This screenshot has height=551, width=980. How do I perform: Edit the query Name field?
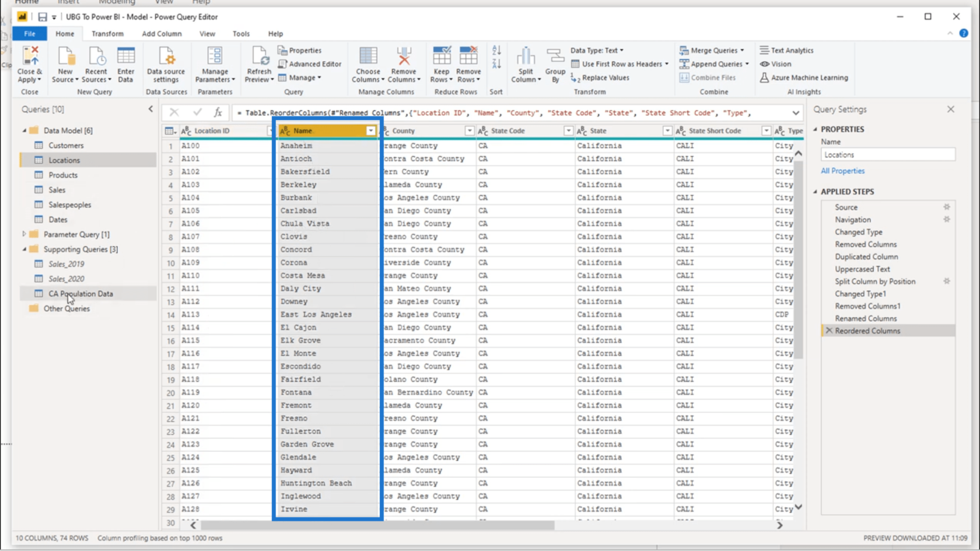[x=888, y=155]
